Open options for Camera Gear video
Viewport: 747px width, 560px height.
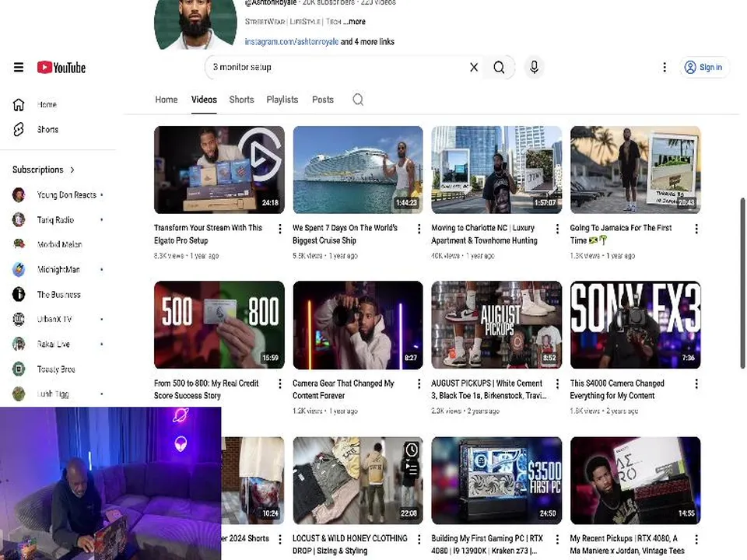click(x=419, y=383)
